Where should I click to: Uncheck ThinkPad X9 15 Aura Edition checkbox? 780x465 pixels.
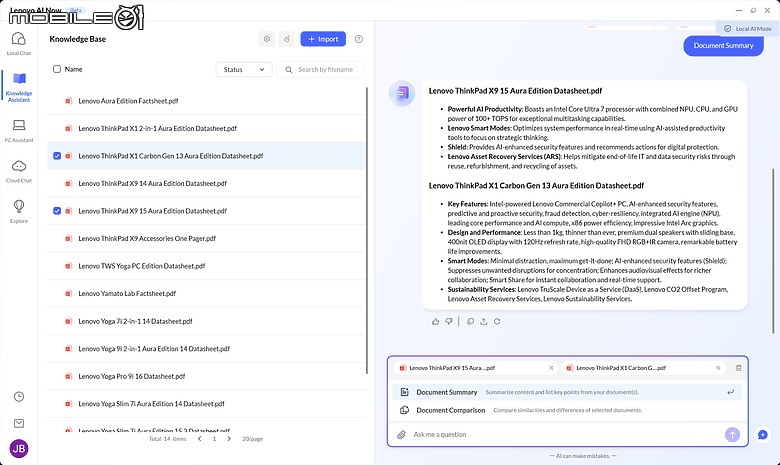pos(57,211)
